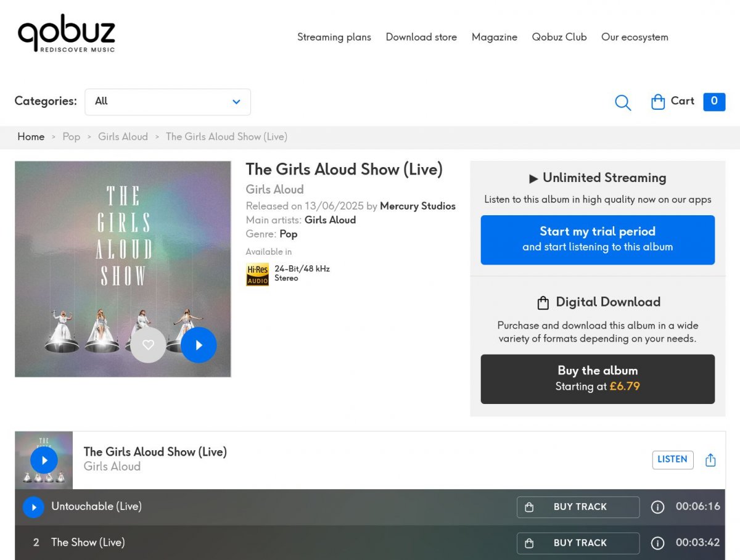
Task: Open the large album cover image
Action: [x=123, y=269]
